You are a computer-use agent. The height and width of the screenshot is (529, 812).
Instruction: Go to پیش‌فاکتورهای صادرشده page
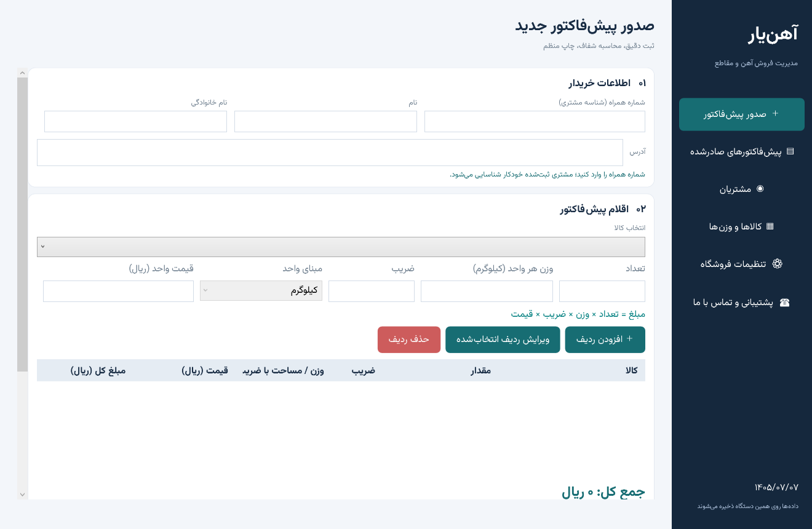click(x=742, y=152)
